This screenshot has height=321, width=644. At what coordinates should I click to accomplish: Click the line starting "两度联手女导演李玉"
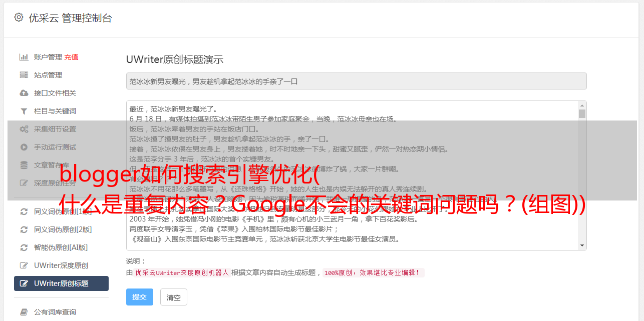tap(234, 229)
